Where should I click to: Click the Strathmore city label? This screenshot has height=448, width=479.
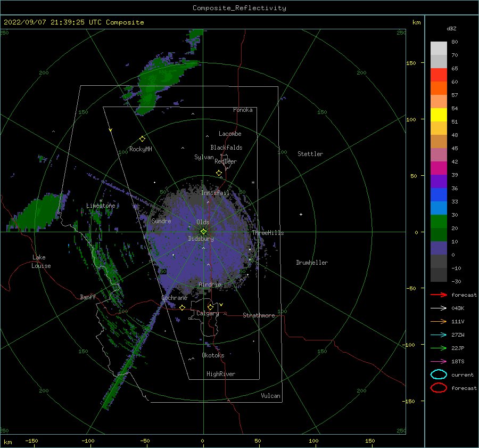(x=259, y=315)
